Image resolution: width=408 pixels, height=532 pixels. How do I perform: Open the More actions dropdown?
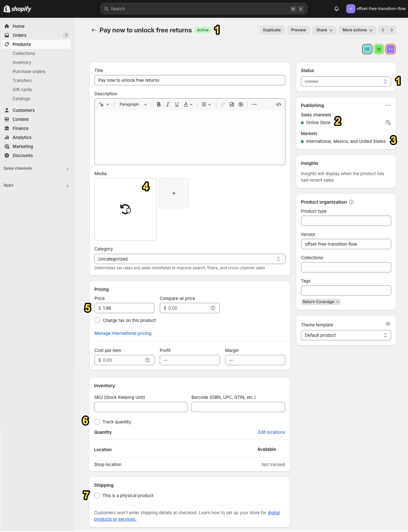(x=357, y=30)
